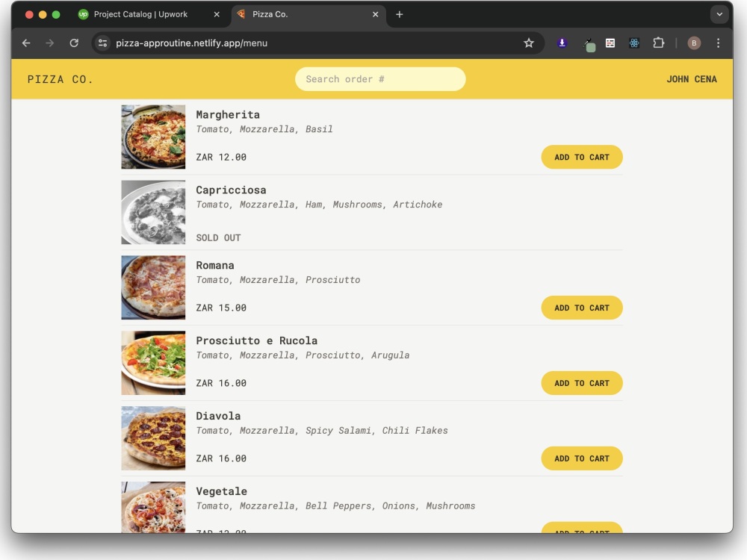Click the address bar URL
This screenshot has height=560, width=747.
point(191,43)
